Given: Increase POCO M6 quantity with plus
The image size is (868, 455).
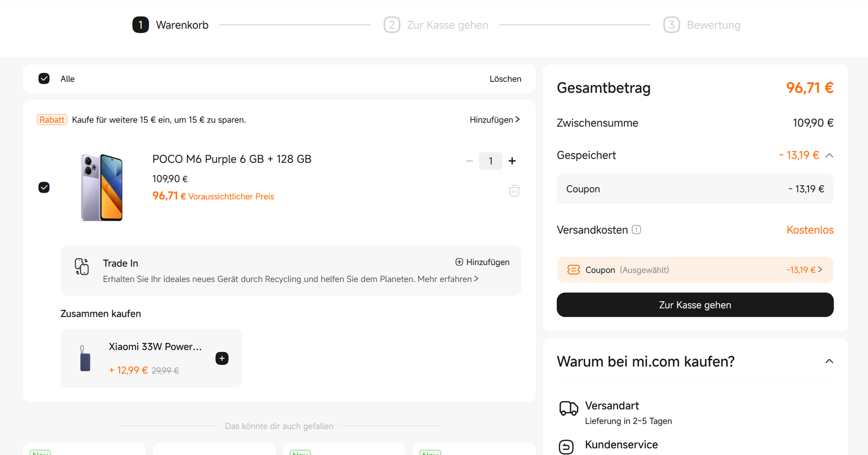Looking at the screenshot, I should click(512, 161).
